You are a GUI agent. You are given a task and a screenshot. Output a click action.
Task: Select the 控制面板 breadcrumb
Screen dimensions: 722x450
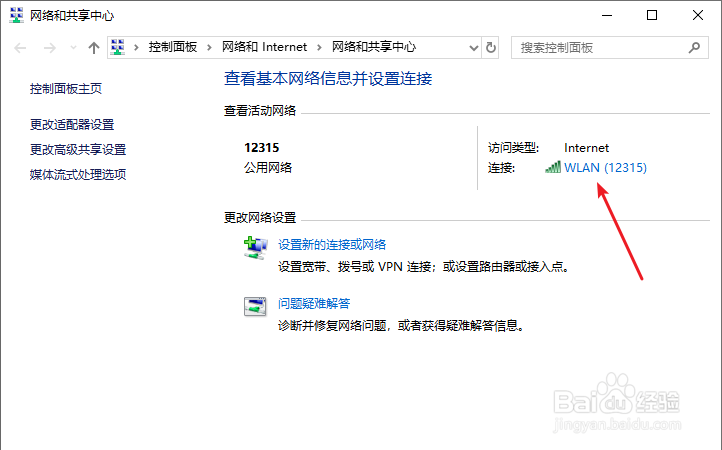click(173, 47)
